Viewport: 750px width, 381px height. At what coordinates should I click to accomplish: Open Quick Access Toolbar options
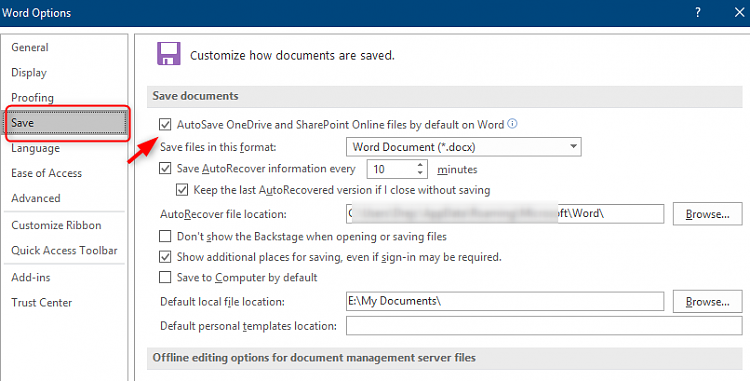64,250
